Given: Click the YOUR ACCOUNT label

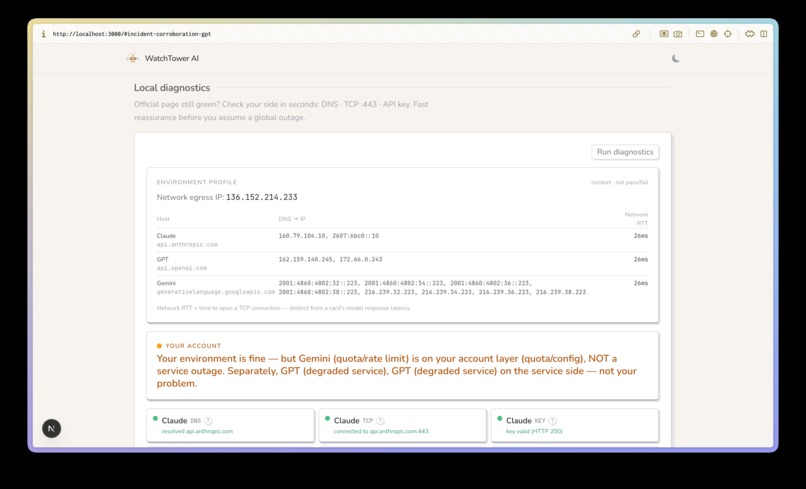Looking at the screenshot, I should click(193, 346).
